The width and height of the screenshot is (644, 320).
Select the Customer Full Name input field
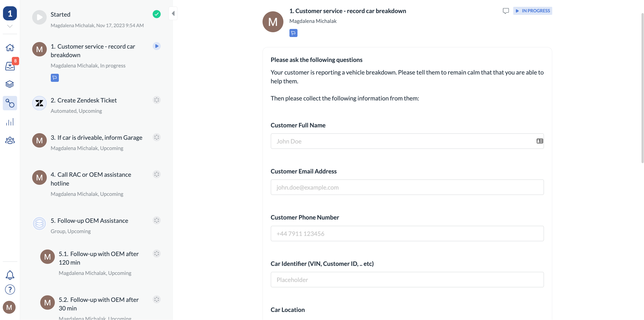point(407,141)
